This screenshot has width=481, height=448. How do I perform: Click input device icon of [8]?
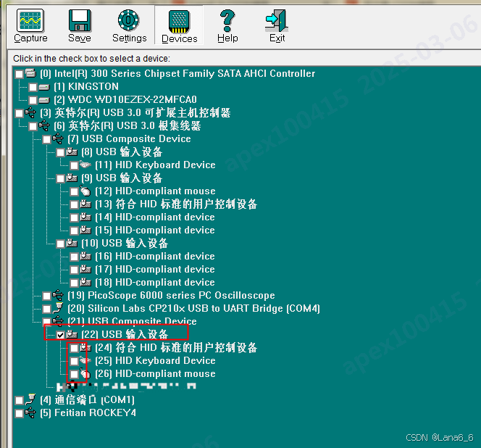tap(72, 152)
